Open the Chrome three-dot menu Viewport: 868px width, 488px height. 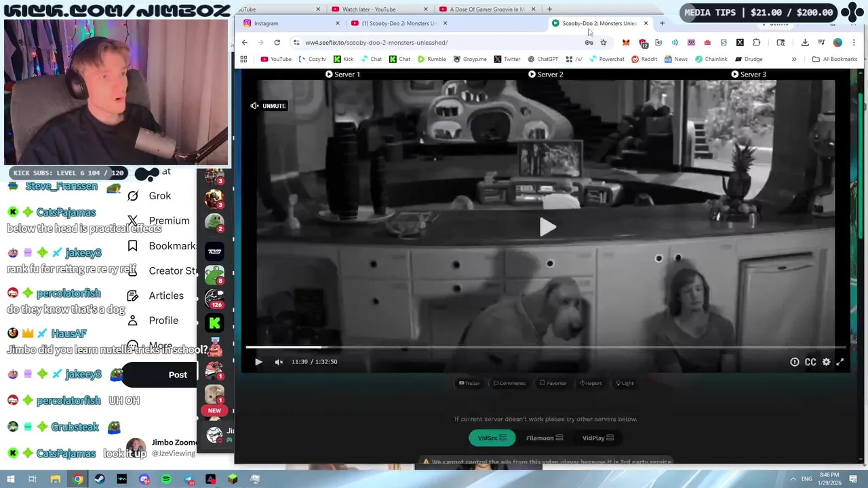click(854, 42)
